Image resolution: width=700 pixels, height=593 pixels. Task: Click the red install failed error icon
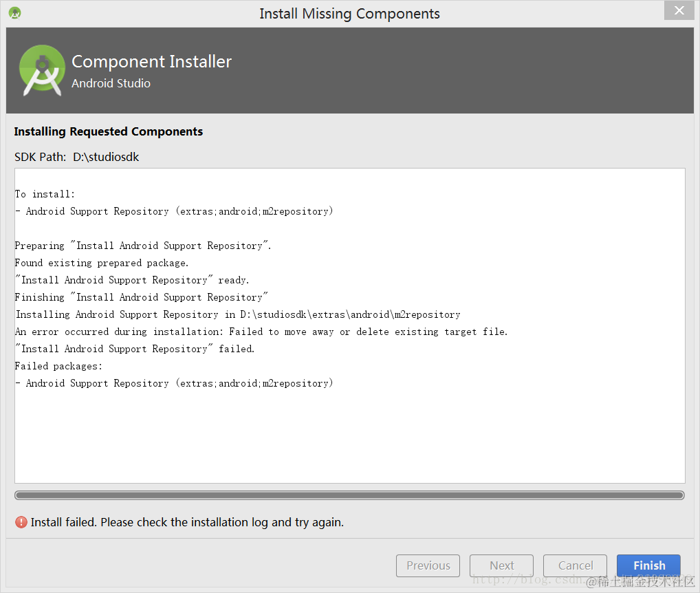[x=21, y=522]
